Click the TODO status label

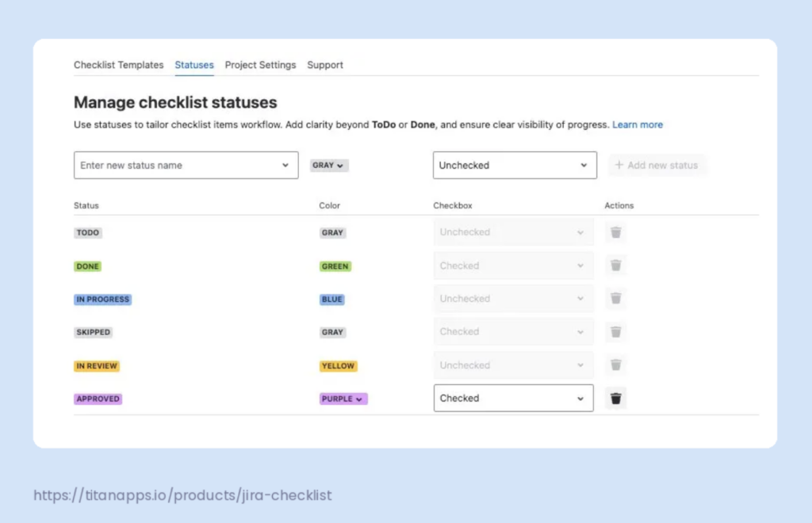coord(87,233)
